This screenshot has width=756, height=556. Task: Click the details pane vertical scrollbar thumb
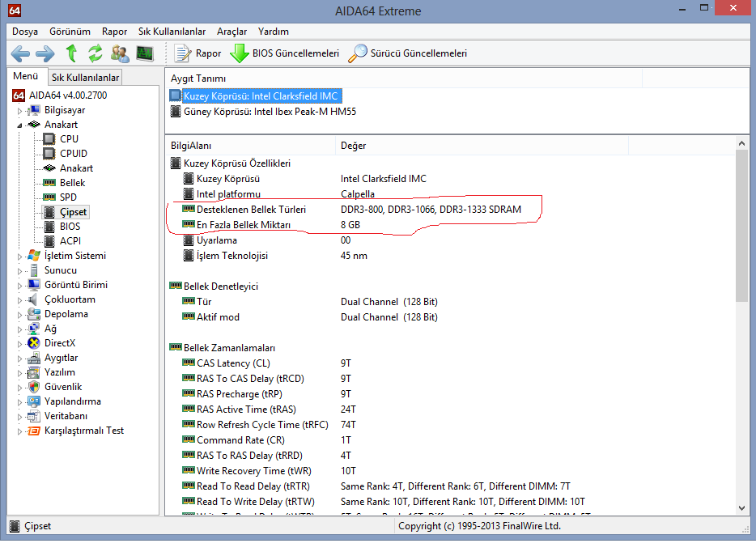tap(741, 226)
